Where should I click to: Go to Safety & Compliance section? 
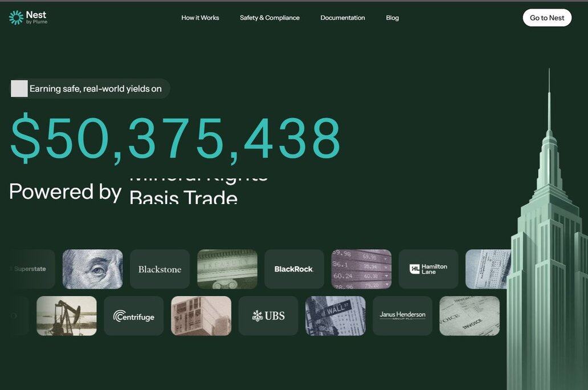[269, 18]
